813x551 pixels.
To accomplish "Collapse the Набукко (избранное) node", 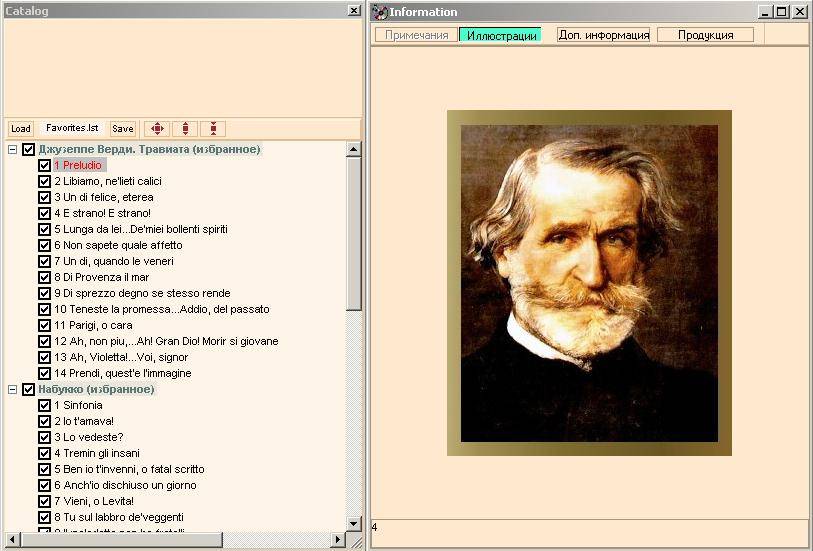I will (x=12, y=389).
